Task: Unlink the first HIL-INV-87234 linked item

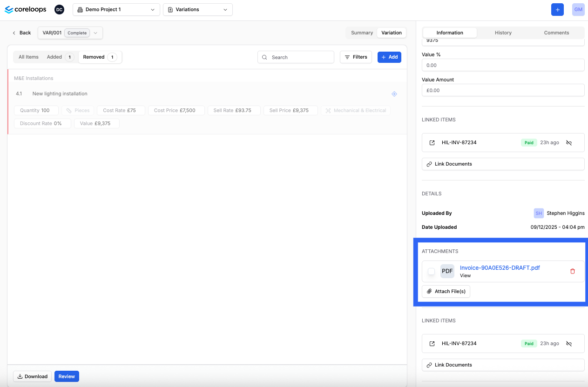Action: tap(569, 143)
